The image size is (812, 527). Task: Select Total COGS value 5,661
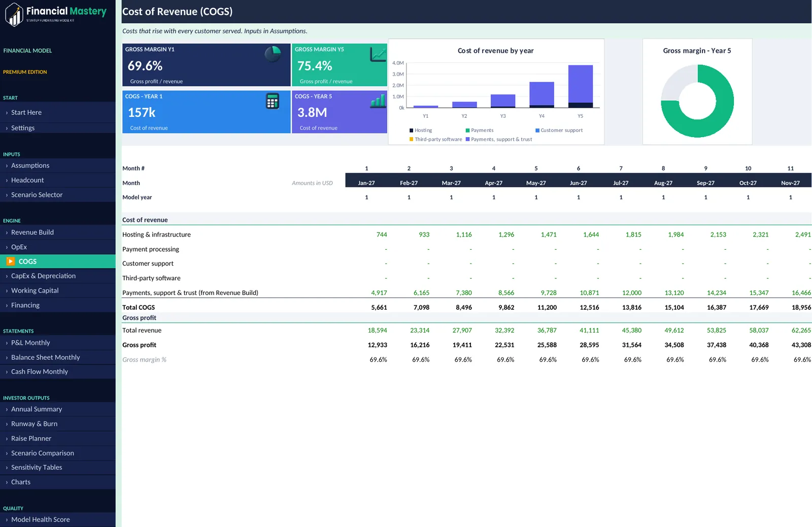click(x=379, y=308)
